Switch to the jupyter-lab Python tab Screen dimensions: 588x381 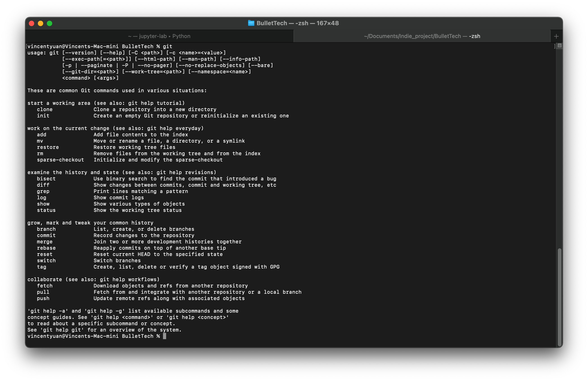point(160,36)
